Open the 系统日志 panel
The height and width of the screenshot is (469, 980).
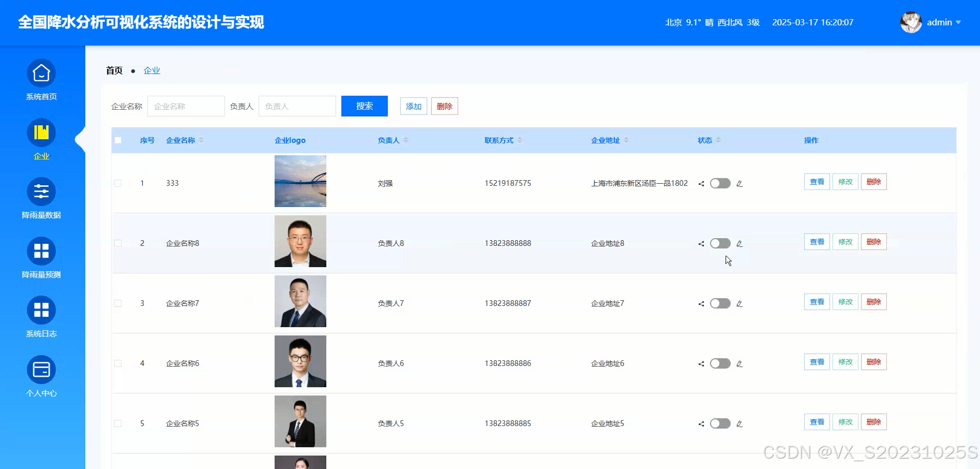click(x=41, y=317)
